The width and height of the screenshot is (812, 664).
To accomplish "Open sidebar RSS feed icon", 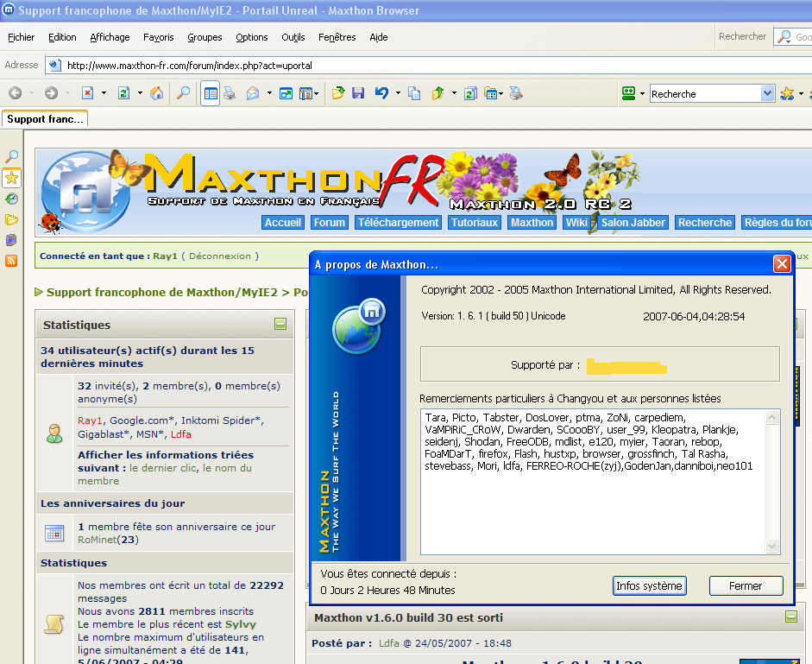I will coord(11,260).
